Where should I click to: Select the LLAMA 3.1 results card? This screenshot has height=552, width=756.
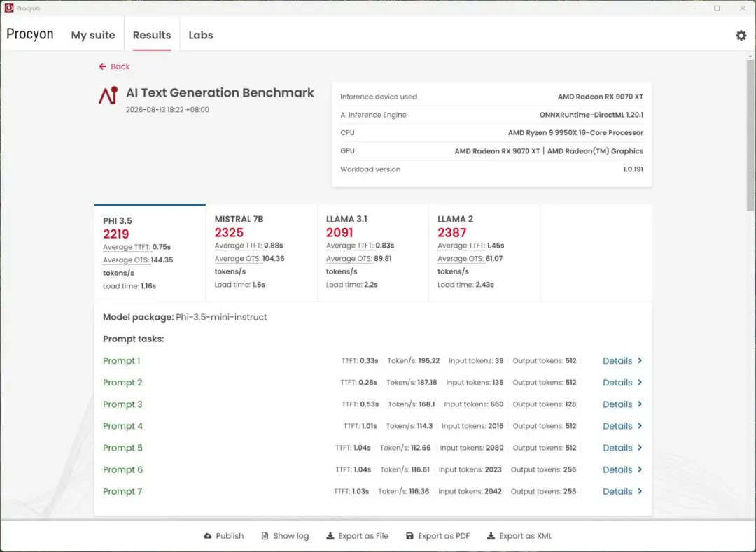click(x=373, y=253)
